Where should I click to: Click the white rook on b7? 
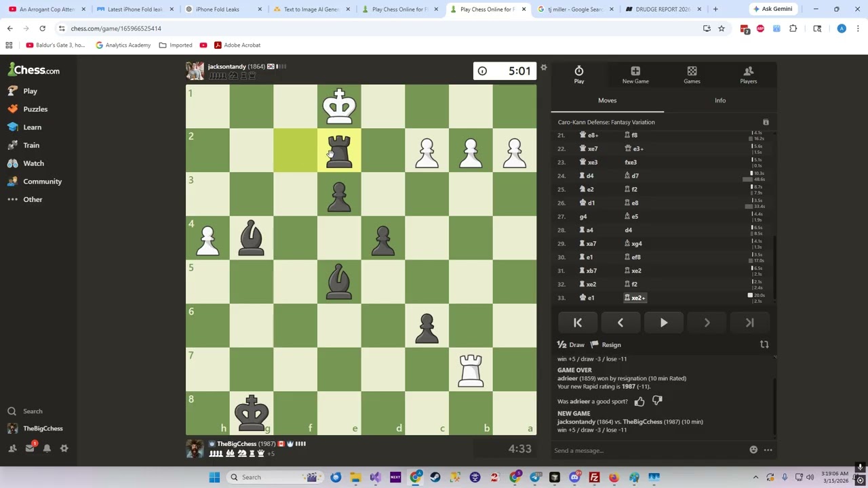(x=471, y=369)
